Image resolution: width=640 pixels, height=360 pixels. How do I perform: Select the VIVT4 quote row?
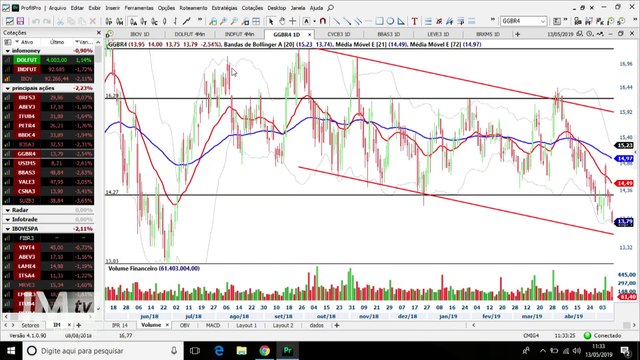tap(48, 247)
